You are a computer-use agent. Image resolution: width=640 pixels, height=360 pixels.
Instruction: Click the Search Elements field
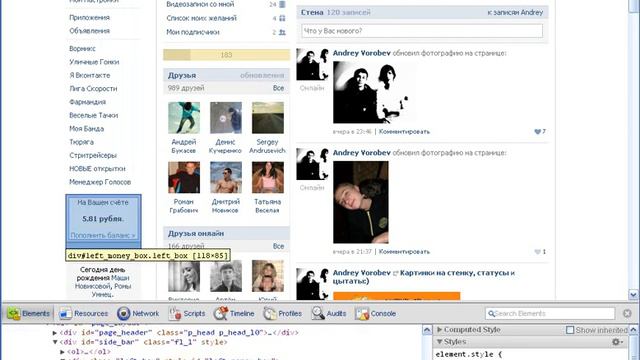550,313
